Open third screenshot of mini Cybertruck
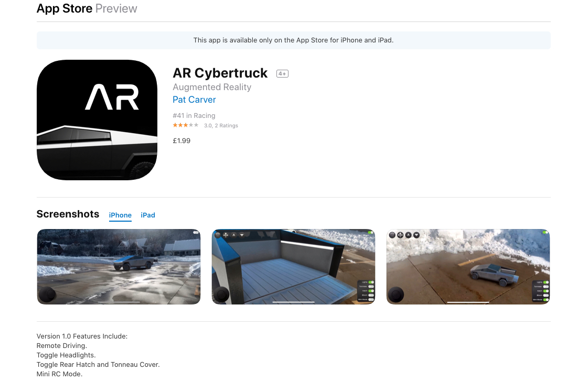The height and width of the screenshot is (392, 577). [x=468, y=267]
